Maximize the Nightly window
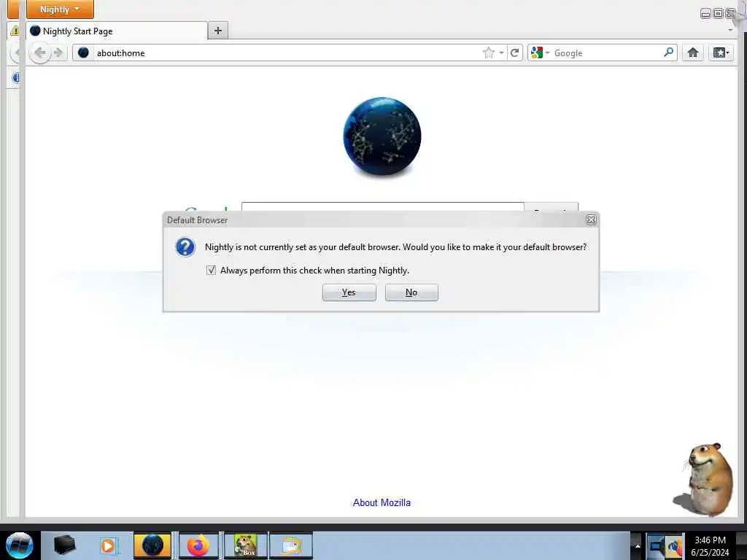The image size is (747, 560). point(718,13)
